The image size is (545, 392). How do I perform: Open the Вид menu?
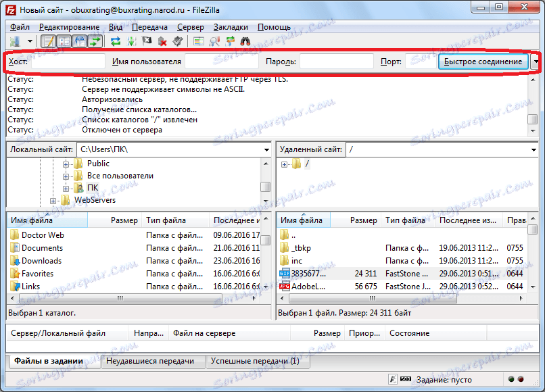(116, 27)
